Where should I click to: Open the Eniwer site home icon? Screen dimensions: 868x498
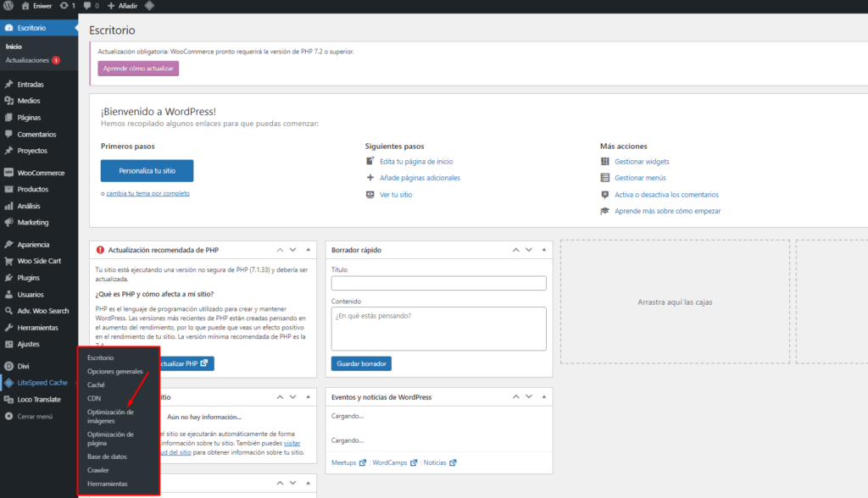[x=25, y=6]
